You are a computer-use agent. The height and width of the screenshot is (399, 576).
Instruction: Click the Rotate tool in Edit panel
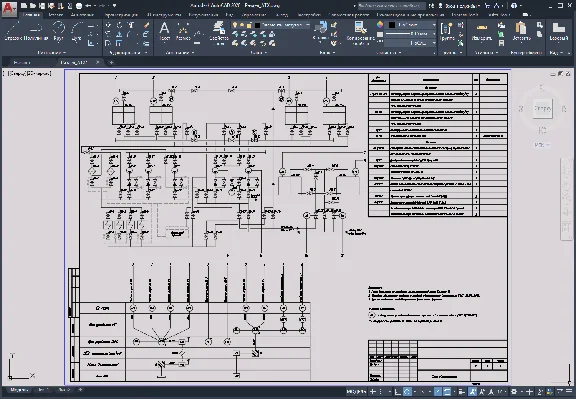pyautogui.click(x=119, y=25)
